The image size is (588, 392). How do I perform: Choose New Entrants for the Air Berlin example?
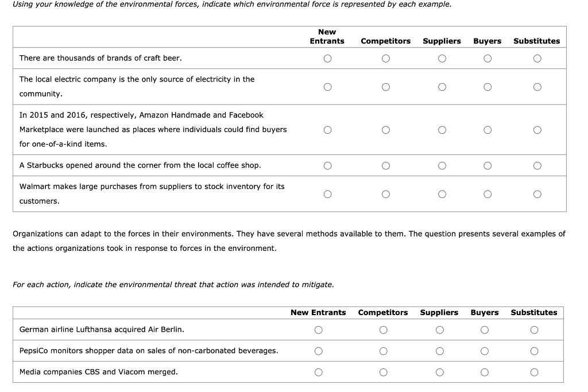319,330
